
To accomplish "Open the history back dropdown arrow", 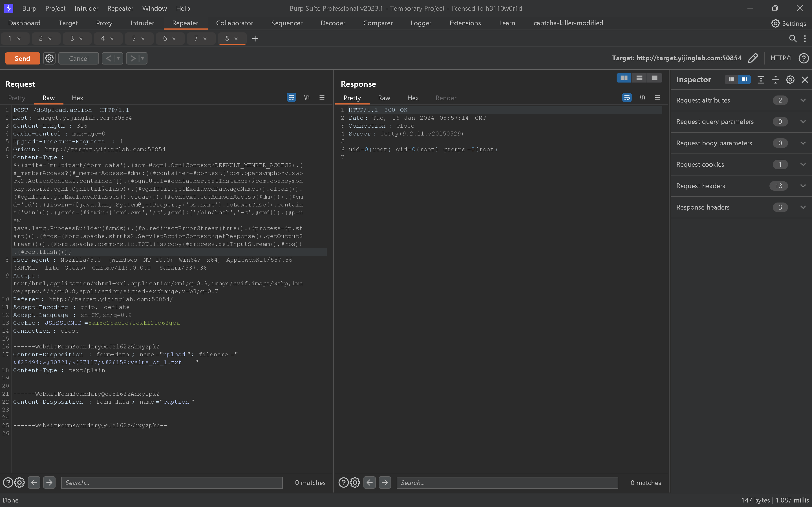I will (x=118, y=58).
